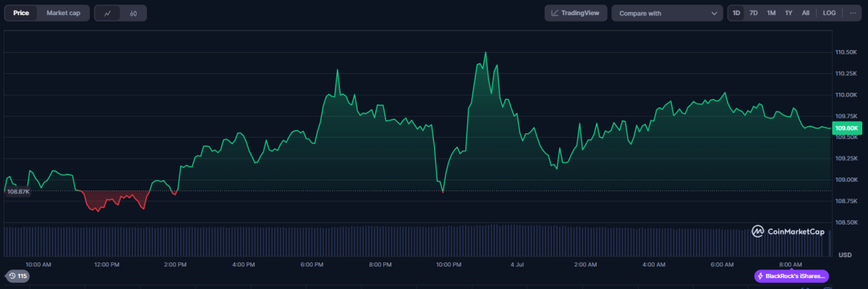Click the lightning icon on BlackRock's iShares badge
The image size is (868, 289).
(761, 276)
